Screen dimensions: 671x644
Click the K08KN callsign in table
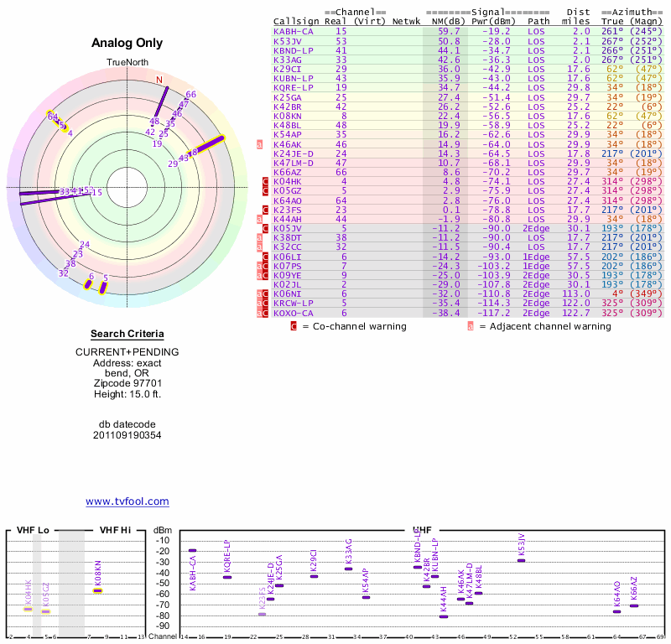(x=288, y=116)
